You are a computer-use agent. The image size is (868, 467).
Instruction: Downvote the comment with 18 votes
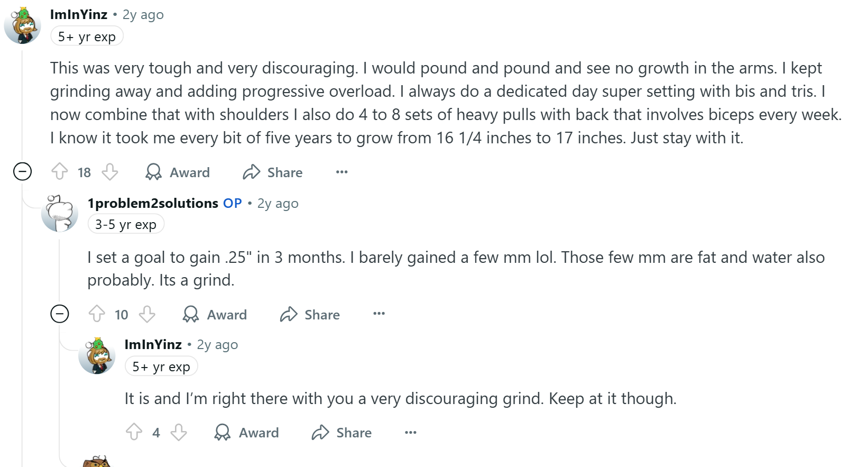click(x=110, y=172)
